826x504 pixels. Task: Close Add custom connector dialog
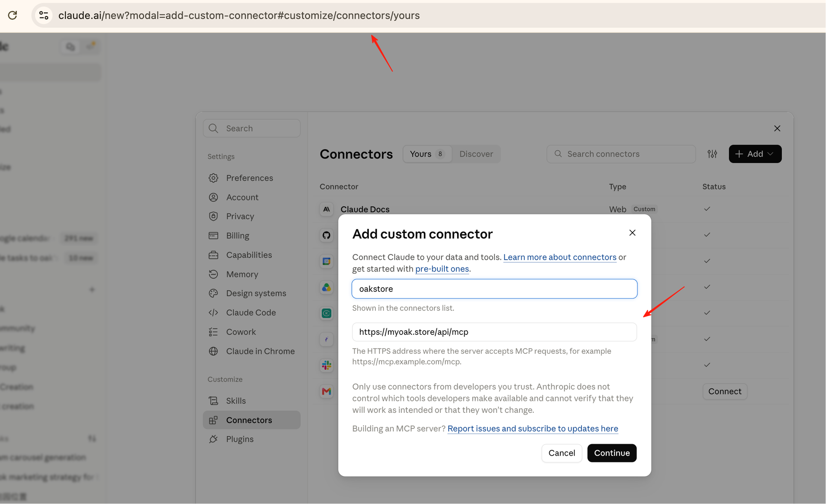click(x=632, y=233)
